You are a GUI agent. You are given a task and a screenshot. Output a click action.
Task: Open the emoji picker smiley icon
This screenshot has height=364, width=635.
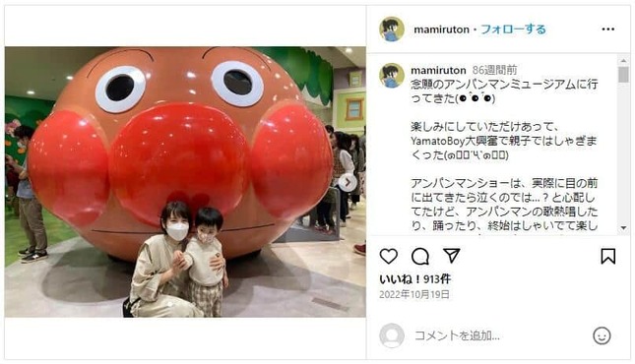click(602, 335)
